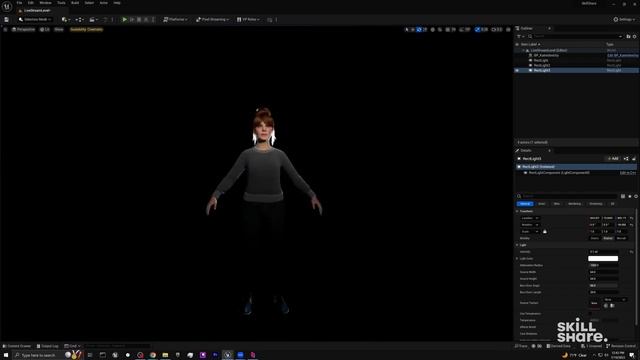Click Edit in C++ link

point(627,173)
